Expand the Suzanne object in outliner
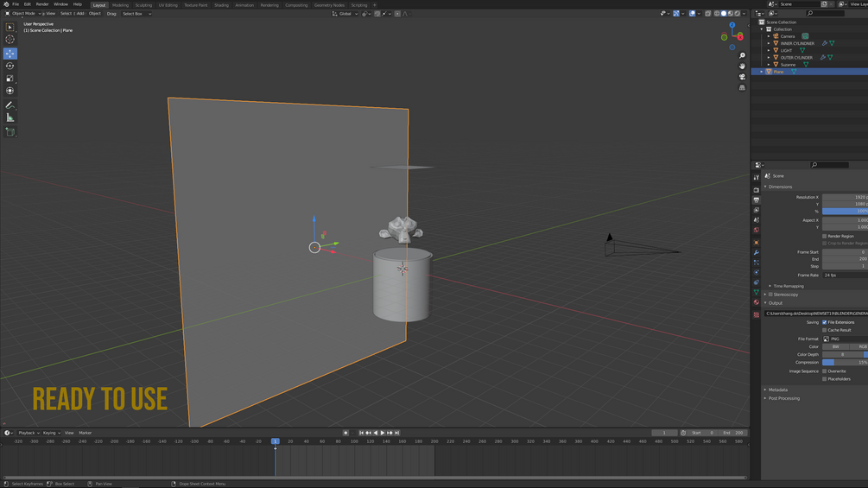This screenshot has height=488, width=868. tap(769, 65)
